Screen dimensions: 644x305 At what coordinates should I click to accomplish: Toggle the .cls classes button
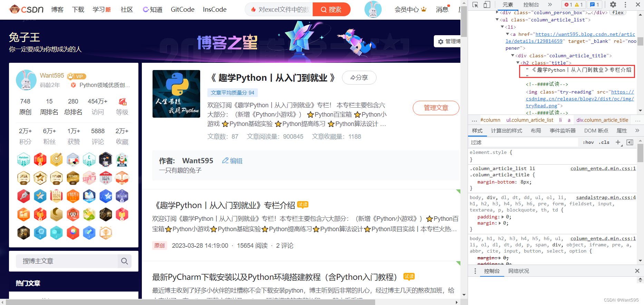pos(604,142)
